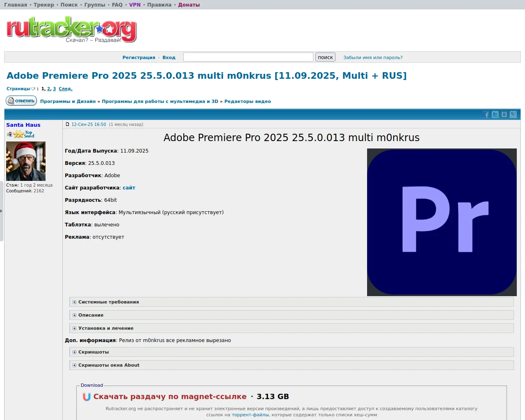Click the Вход login link
The height and width of the screenshot is (420, 525).
tap(169, 57)
